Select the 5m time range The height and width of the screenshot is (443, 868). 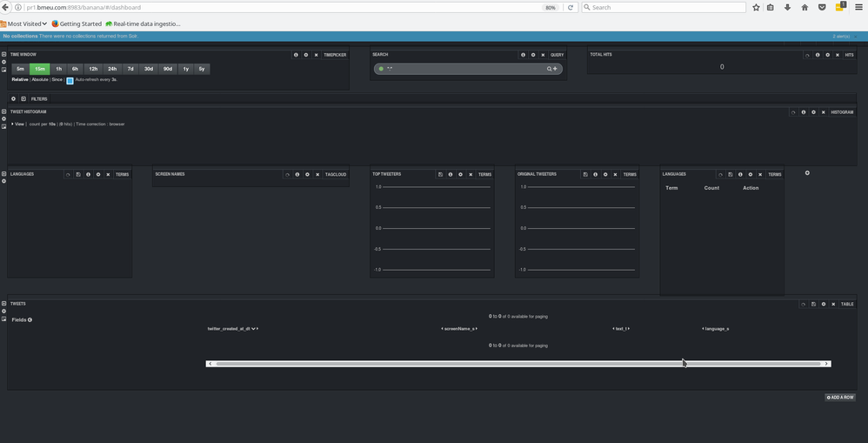(x=21, y=69)
